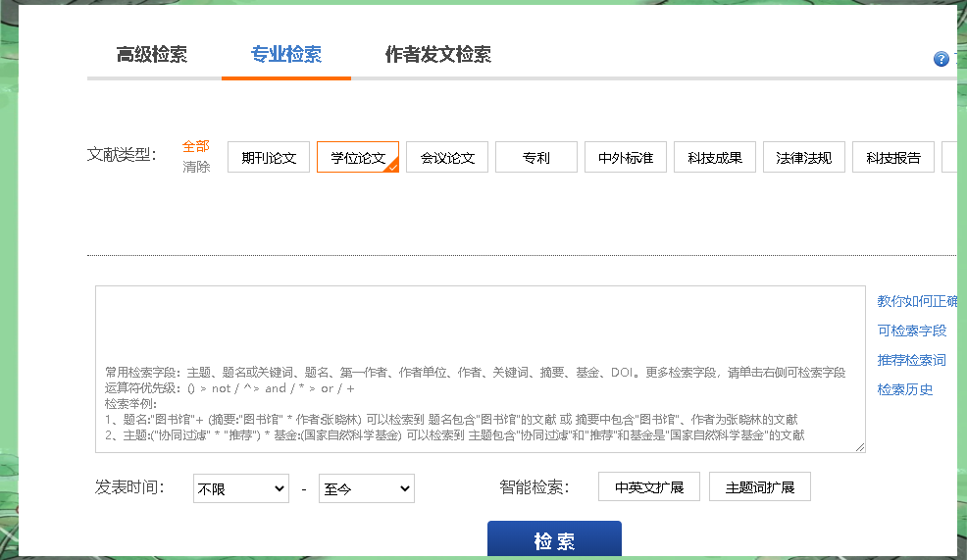
Task: Enable 专利 document type filter
Action: (536, 157)
